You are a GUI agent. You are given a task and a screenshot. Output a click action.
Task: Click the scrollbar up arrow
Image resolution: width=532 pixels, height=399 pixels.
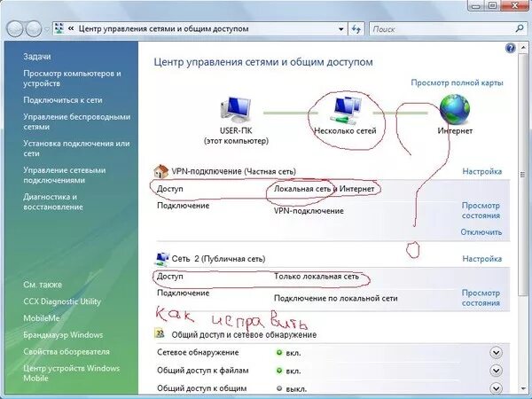pos(522,48)
